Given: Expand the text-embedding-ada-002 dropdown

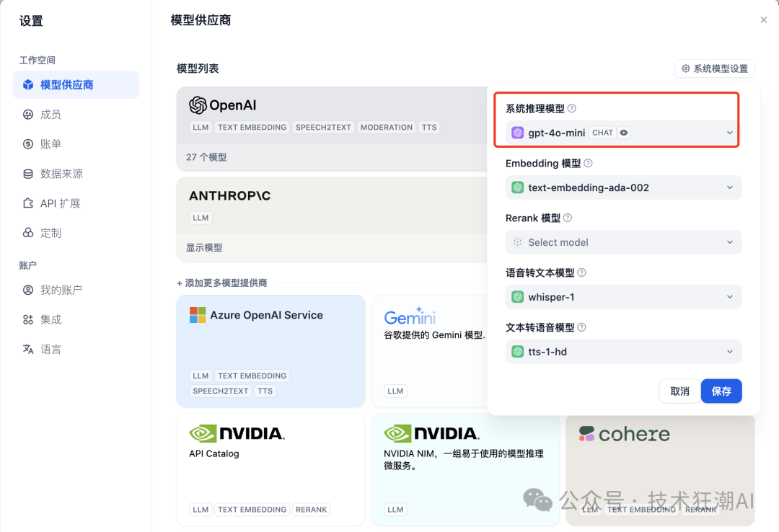Looking at the screenshot, I should click(623, 187).
